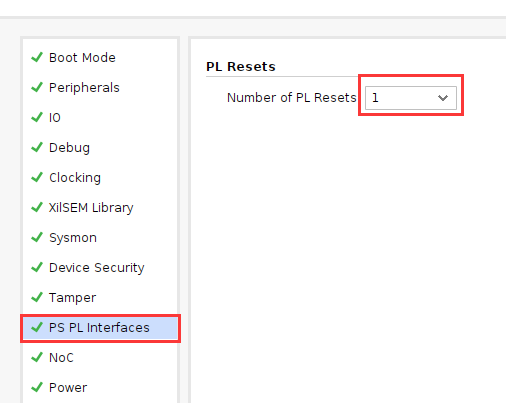Screen dimensions: 506x403
Task: Switch to the Sysmon page
Action: pos(100,238)
